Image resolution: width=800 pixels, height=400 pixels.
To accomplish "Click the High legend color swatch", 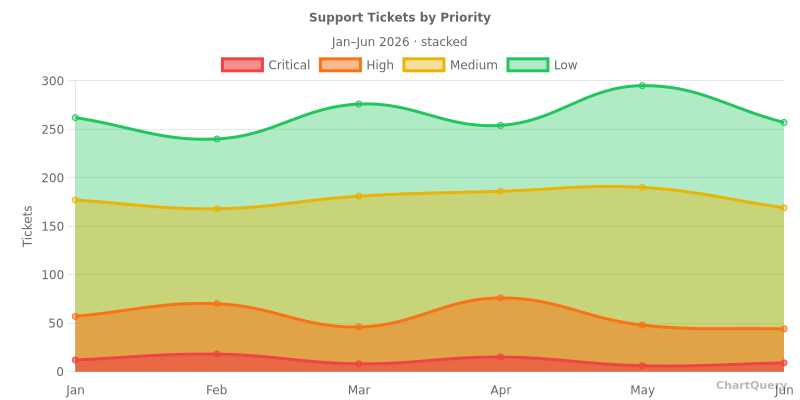I will coord(340,65).
